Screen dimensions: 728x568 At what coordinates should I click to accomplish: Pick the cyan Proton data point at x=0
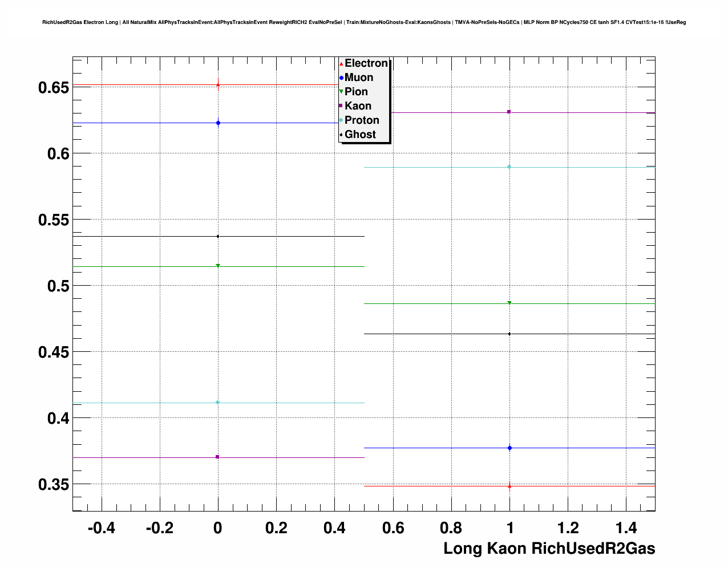218,403
